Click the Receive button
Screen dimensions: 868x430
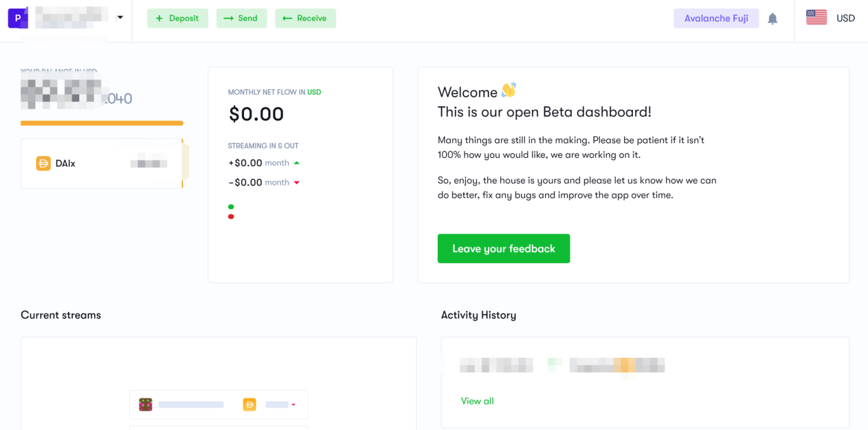pyautogui.click(x=305, y=18)
